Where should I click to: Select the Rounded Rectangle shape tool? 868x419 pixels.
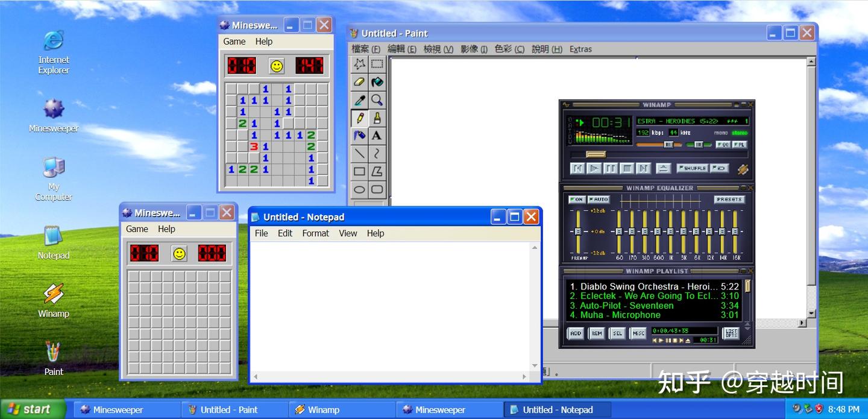tap(376, 189)
